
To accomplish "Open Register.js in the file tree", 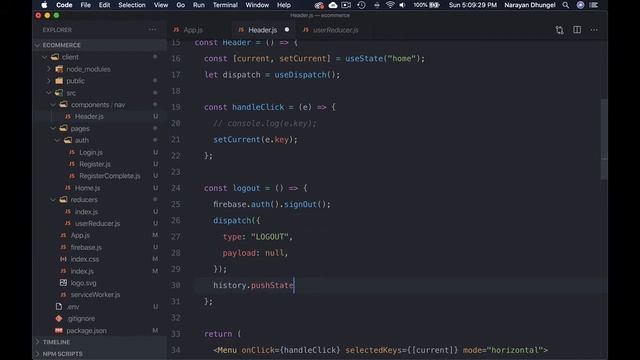I will [x=95, y=164].
